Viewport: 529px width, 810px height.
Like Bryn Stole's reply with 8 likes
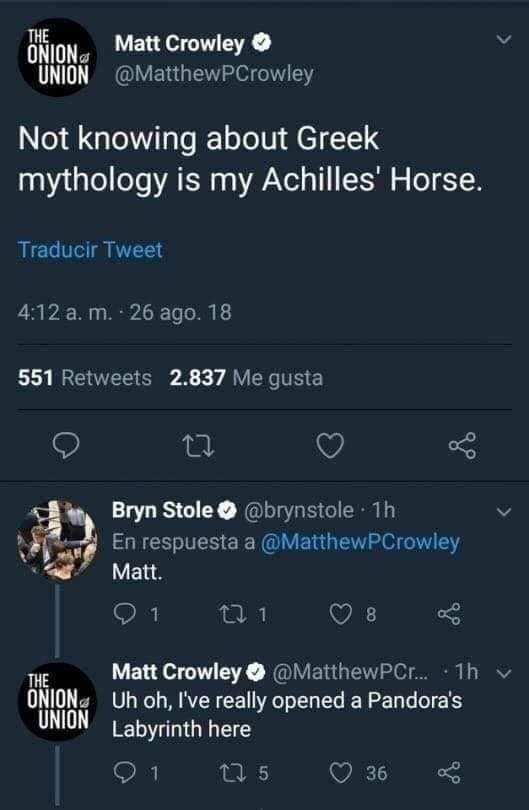[x=340, y=614]
